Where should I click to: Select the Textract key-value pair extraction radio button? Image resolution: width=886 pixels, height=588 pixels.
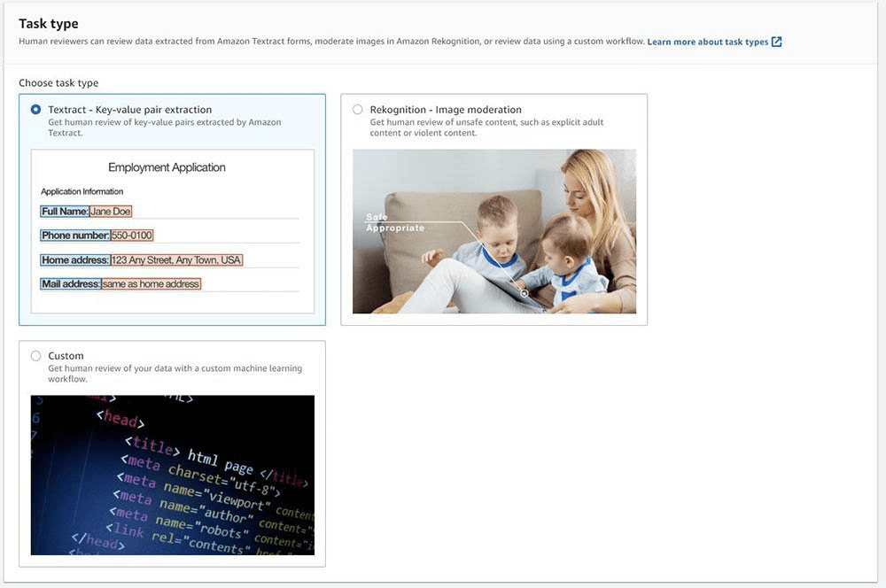35,110
